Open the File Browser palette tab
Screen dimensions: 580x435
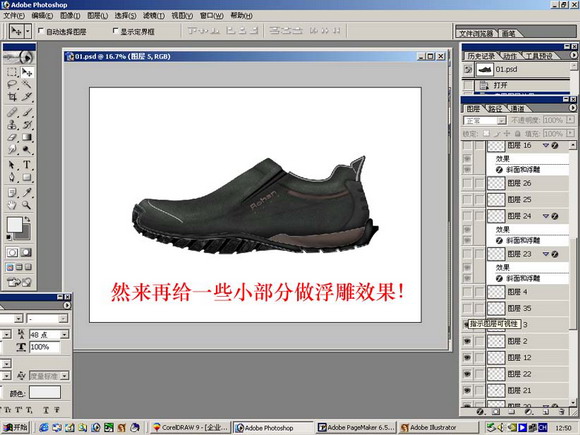(x=476, y=33)
